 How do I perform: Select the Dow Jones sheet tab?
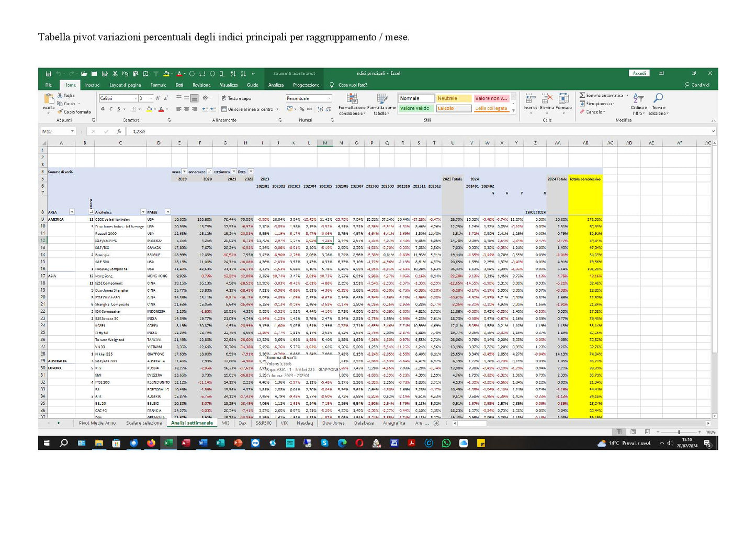[x=333, y=423]
